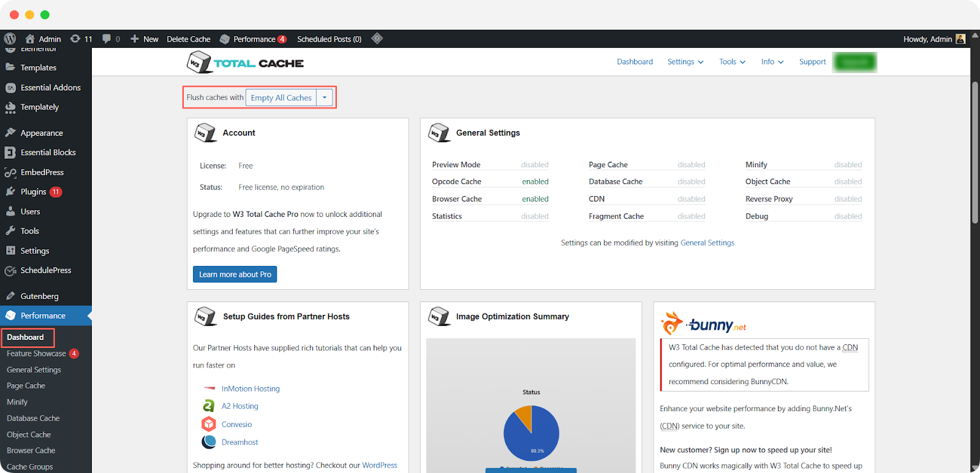
Task: Open Minify in sidebar submenu
Action: click(17, 402)
